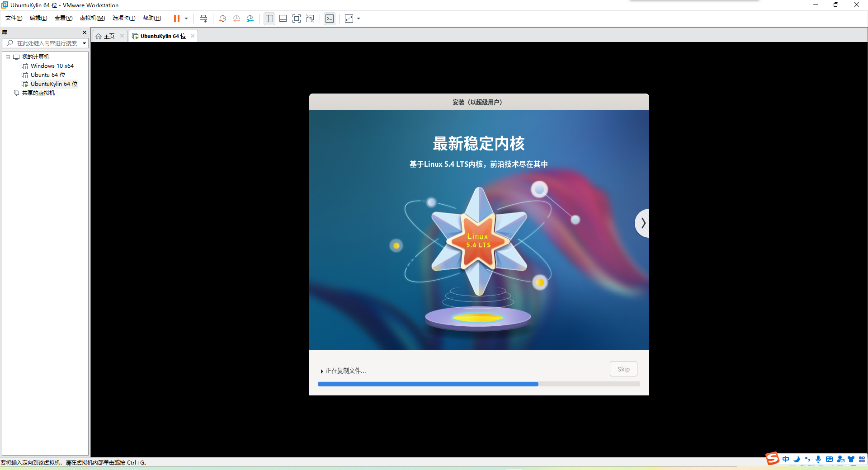Open the soft keyboard from the IME bar
The width and height of the screenshot is (868, 470).
coord(829,459)
